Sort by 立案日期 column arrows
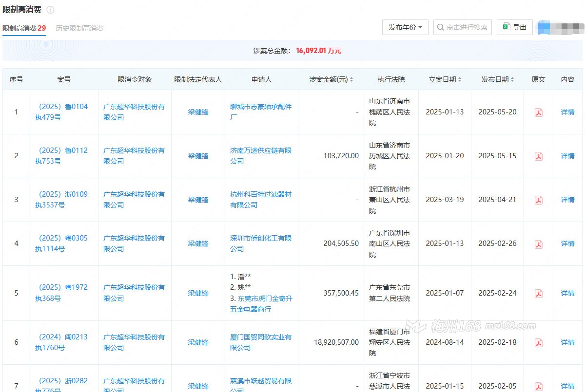 point(460,79)
